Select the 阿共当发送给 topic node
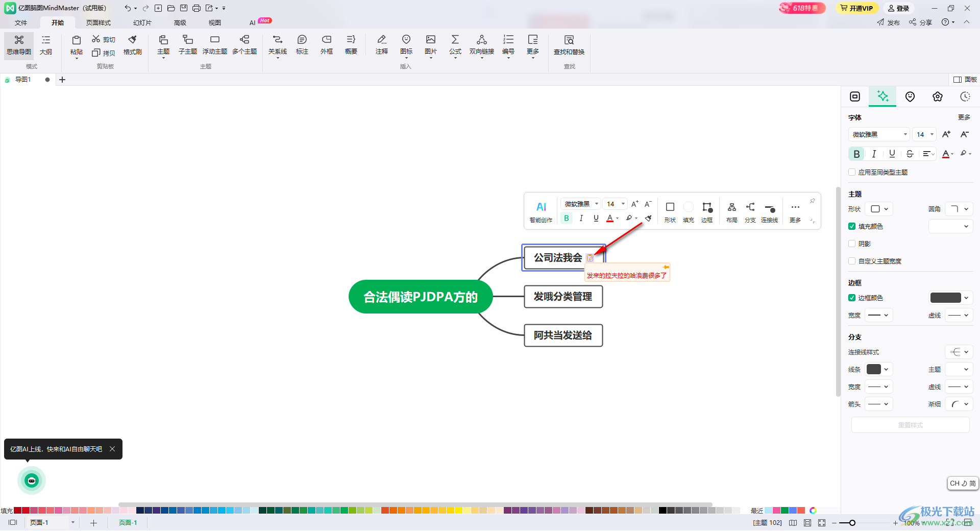This screenshot has width=980, height=531. tap(563, 335)
